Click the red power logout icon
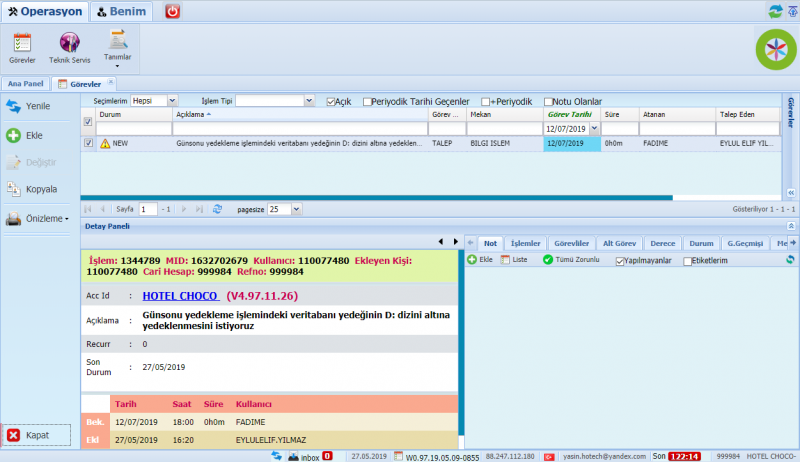The height and width of the screenshot is (462, 800). tap(172, 11)
